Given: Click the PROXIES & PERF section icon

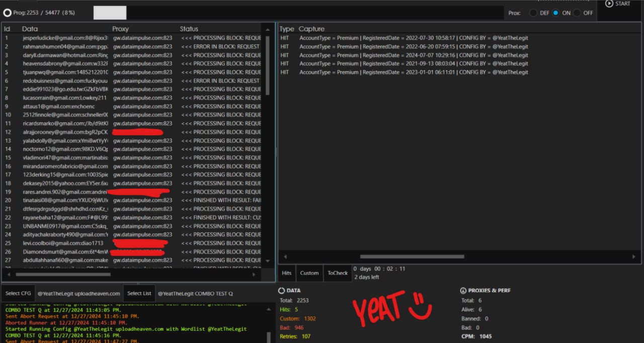Looking at the screenshot, I should pos(463,291).
